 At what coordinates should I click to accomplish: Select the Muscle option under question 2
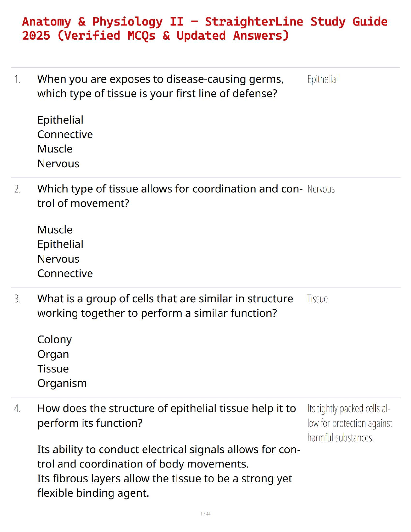(55, 230)
